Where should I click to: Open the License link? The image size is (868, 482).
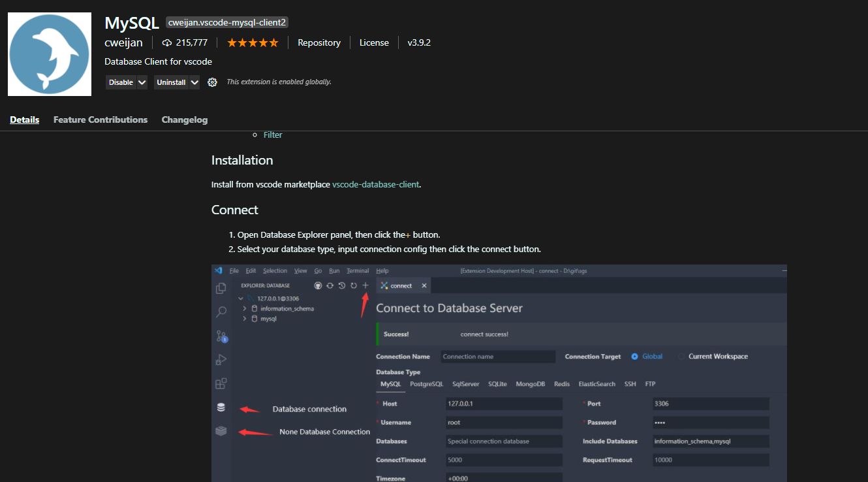coord(374,42)
